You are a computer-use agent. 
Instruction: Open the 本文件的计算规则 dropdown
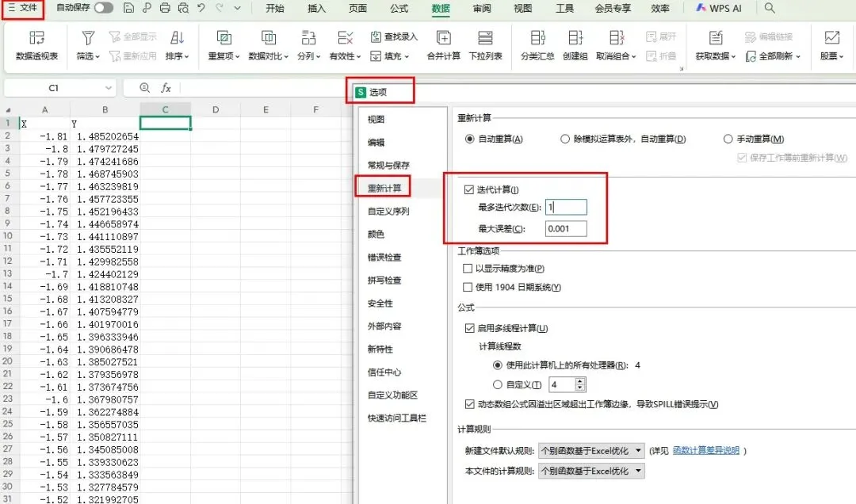(x=591, y=471)
